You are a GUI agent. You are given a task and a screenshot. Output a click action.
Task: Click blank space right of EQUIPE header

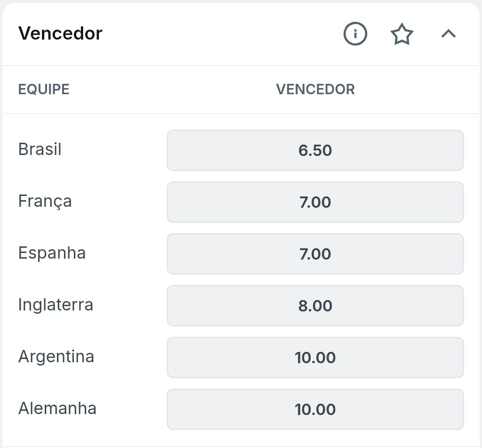(172, 89)
